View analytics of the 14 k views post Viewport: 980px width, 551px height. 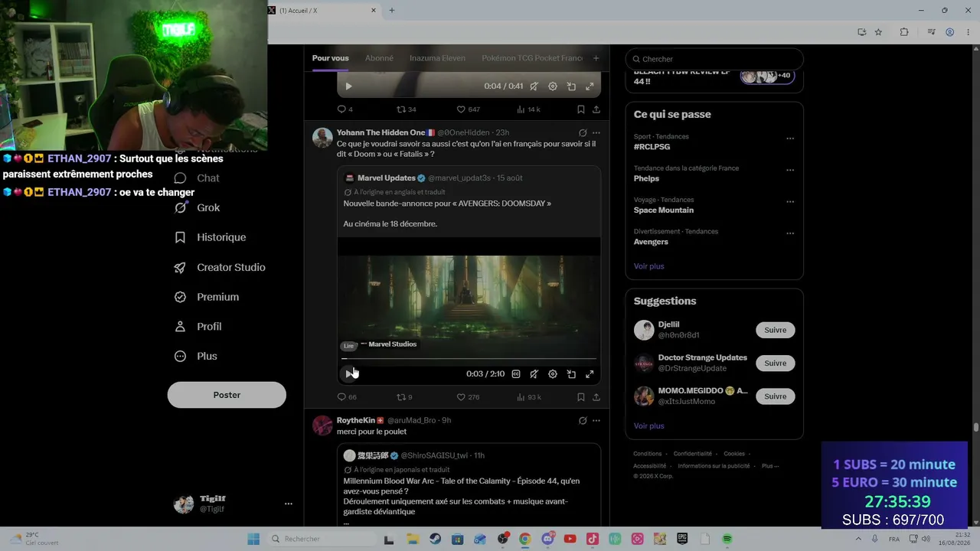point(528,109)
